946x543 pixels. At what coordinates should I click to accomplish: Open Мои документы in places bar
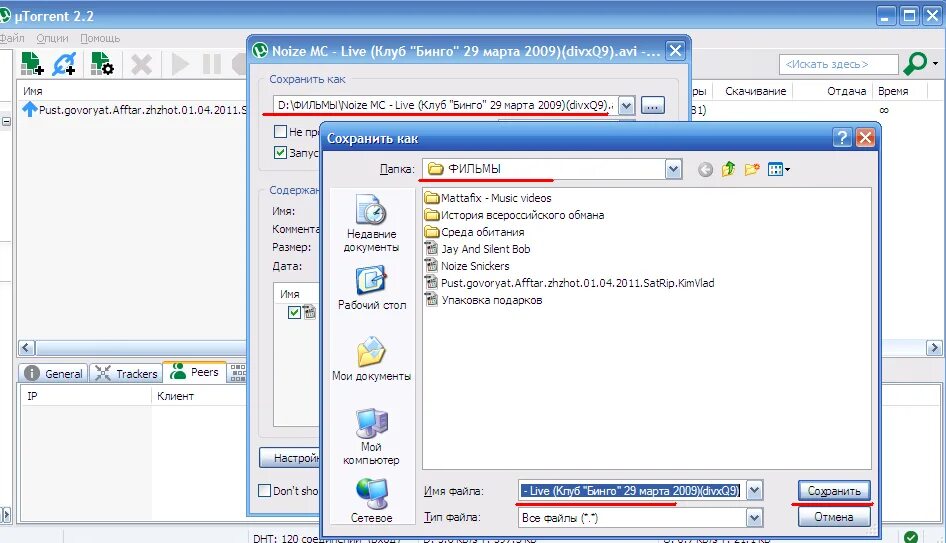tap(371, 360)
